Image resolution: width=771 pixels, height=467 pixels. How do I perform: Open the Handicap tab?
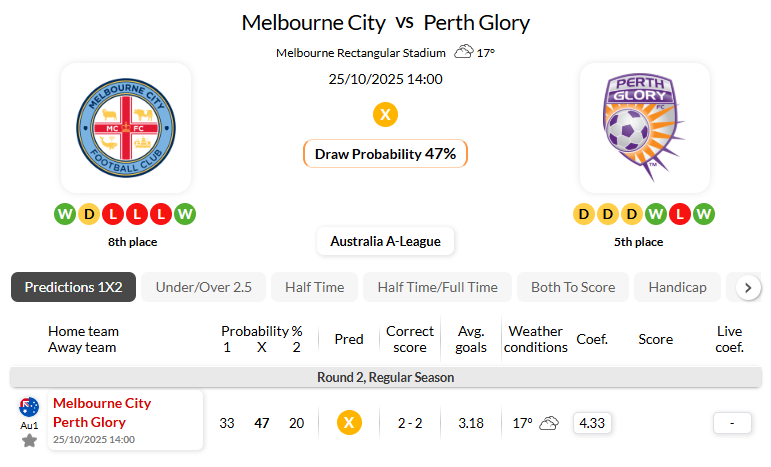coord(677,287)
